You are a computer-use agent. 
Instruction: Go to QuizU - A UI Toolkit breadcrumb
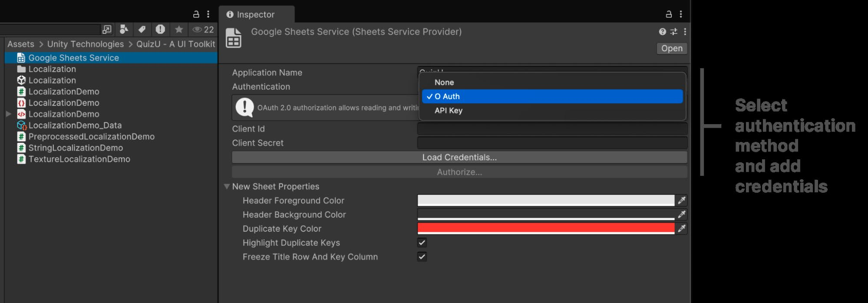pyautogui.click(x=176, y=44)
